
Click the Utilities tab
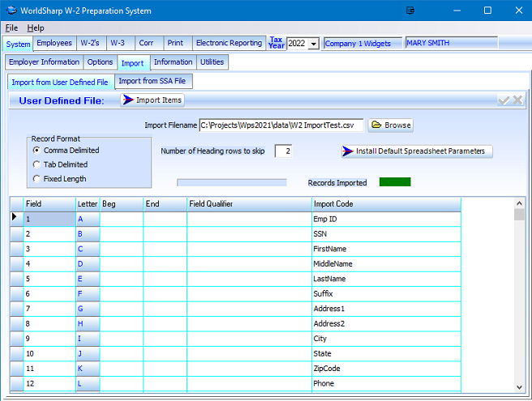[212, 62]
